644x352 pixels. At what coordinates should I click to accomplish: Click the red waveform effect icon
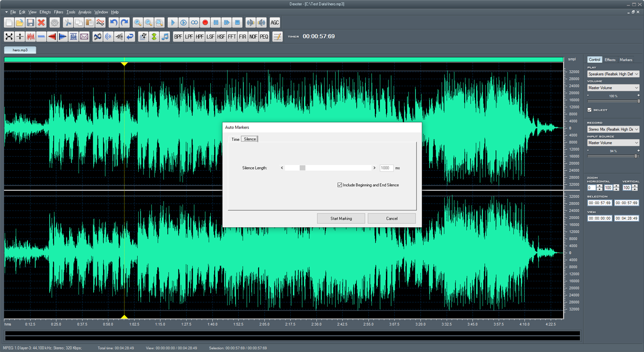pyautogui.click(x=30, y=37)
